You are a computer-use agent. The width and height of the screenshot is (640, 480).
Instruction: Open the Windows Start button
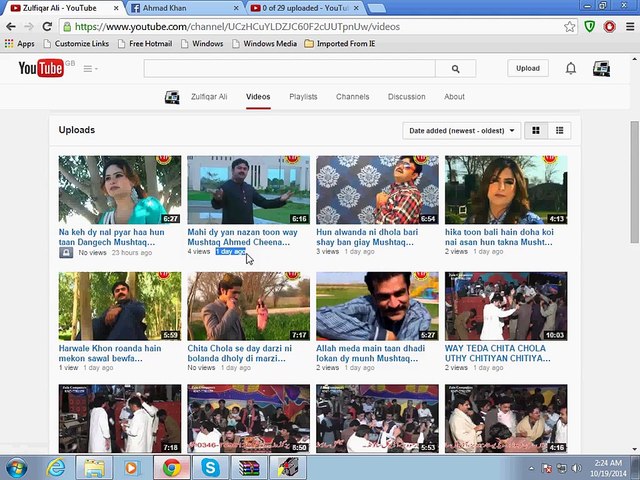16,467
